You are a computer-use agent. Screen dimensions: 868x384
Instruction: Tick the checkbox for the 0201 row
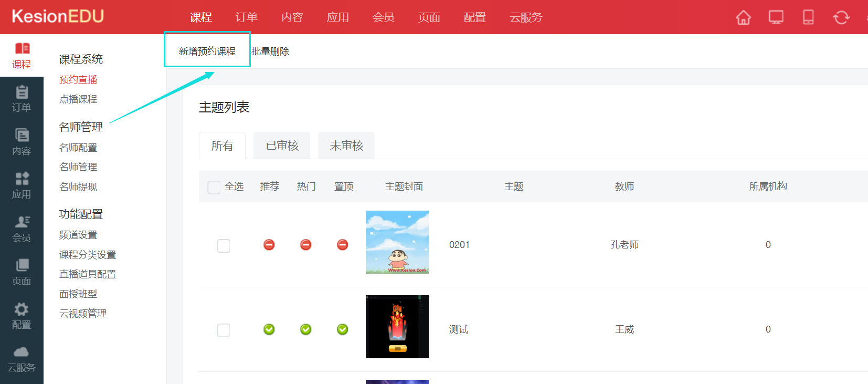click(x=224, y=245)
